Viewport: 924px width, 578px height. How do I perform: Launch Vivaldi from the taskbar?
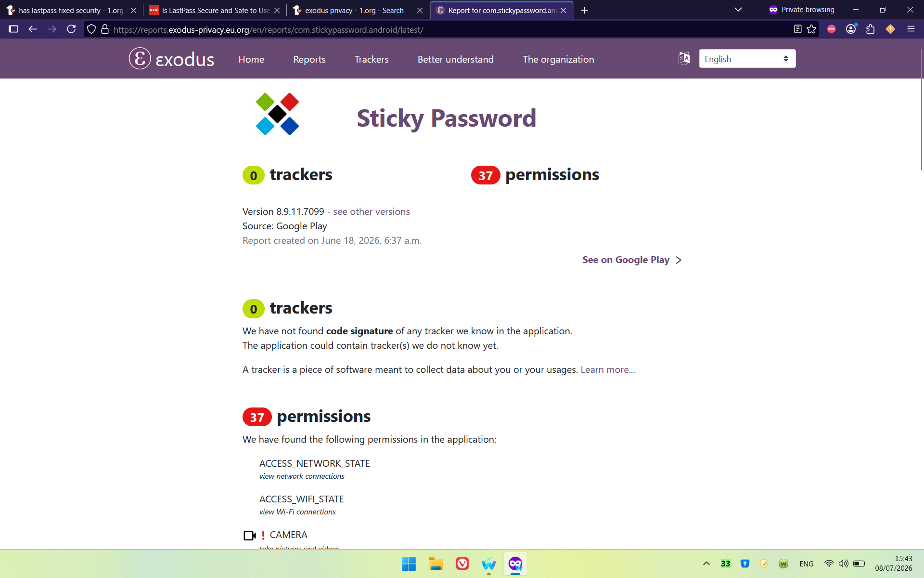(462, 564)
